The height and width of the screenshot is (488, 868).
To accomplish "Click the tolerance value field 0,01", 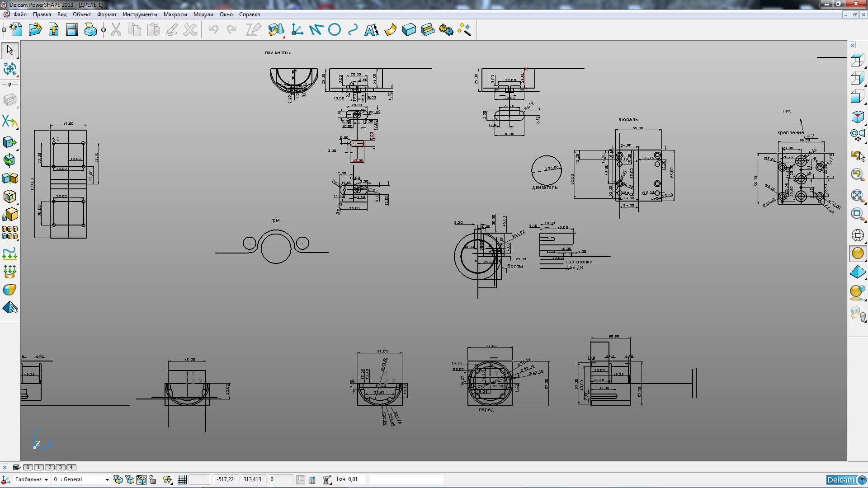I will [355, 479].
